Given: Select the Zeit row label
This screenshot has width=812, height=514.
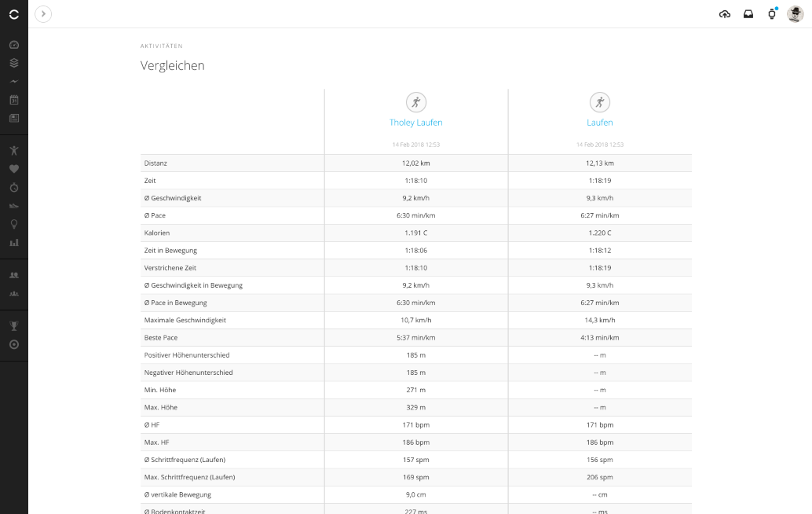Looking at the screenshot, I should pyautogui.click(x=150, y=181).
